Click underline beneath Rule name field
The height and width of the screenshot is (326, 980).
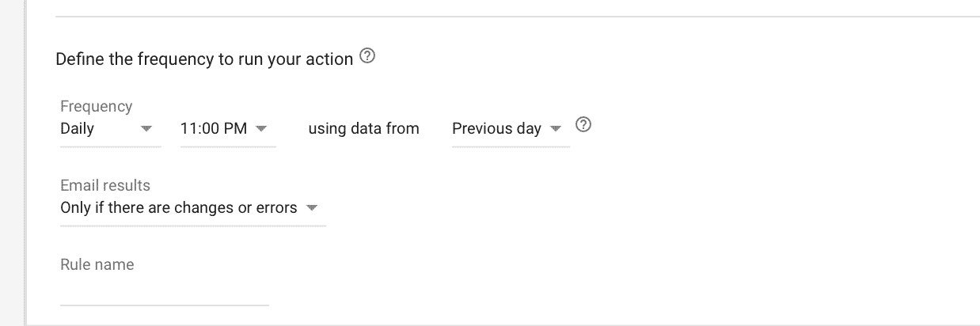(165, 305)
